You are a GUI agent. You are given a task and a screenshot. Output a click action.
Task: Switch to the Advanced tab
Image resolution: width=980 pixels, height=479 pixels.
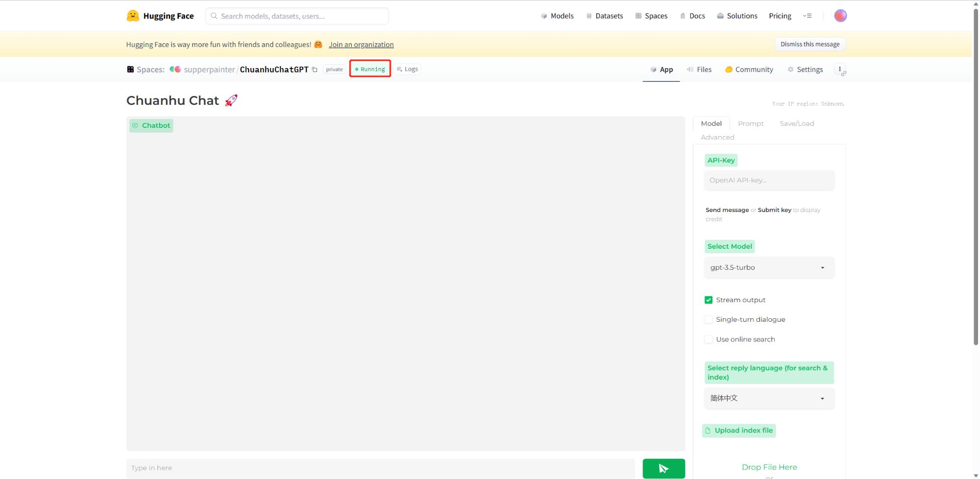point(717,137)
